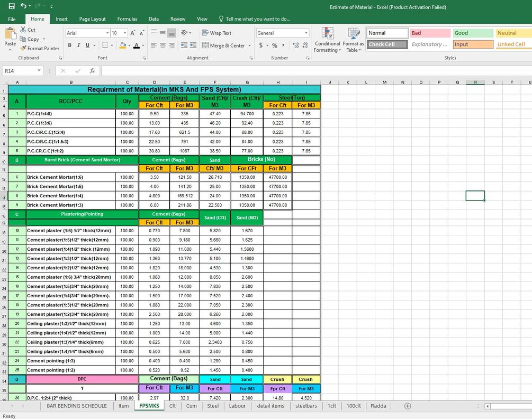Click Merge & Center button
The image size is (532, 419).
click(223, 45)
